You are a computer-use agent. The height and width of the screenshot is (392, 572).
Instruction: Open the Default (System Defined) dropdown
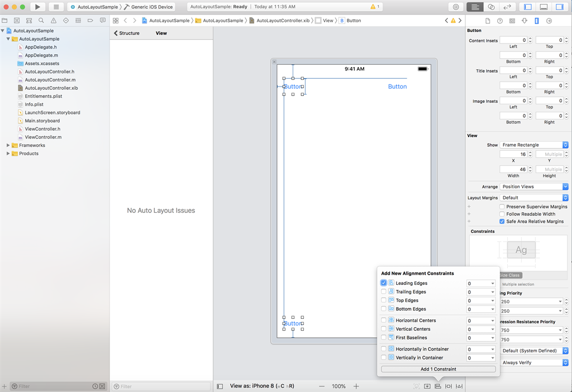click(x=534, y=351)
